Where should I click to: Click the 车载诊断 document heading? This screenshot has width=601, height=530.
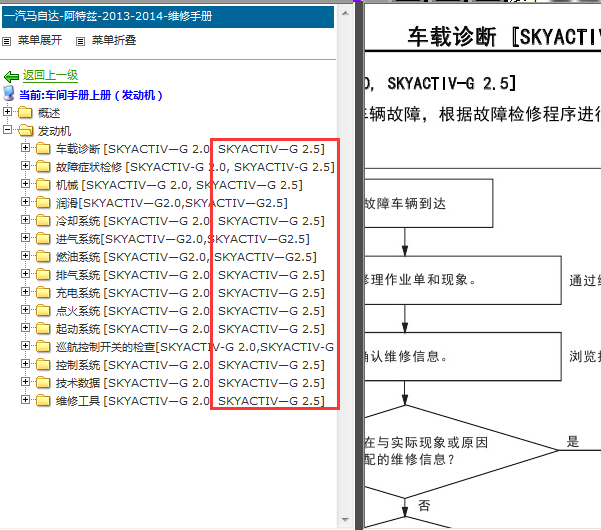[504, 37]
